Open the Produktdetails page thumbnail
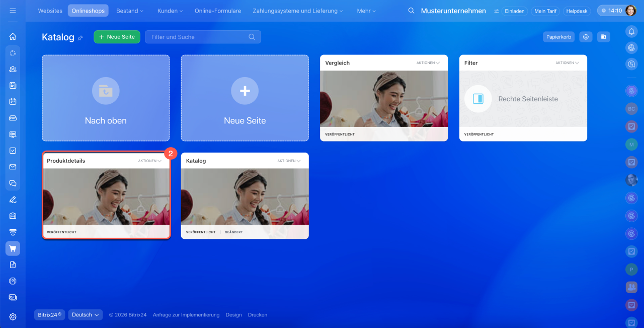 (106, 196)
